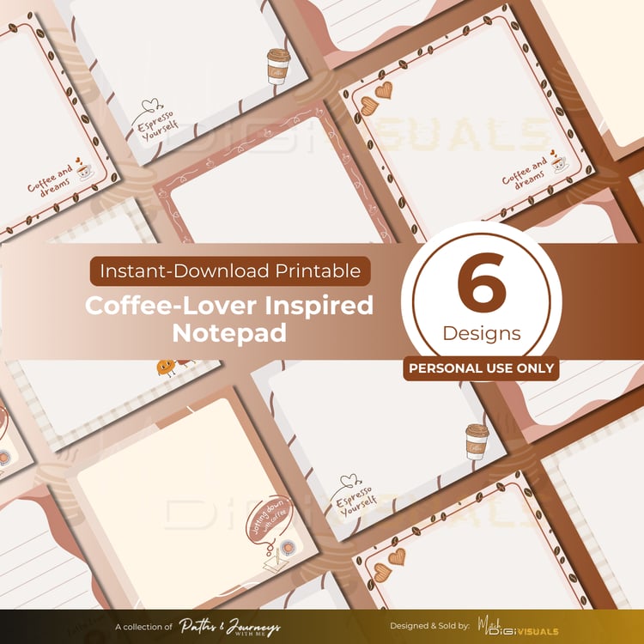This screenshot has width=644, height=644.
Task: Click the 'Jotting down with coffee' speech bubble
Action: (x=268, y=521)
